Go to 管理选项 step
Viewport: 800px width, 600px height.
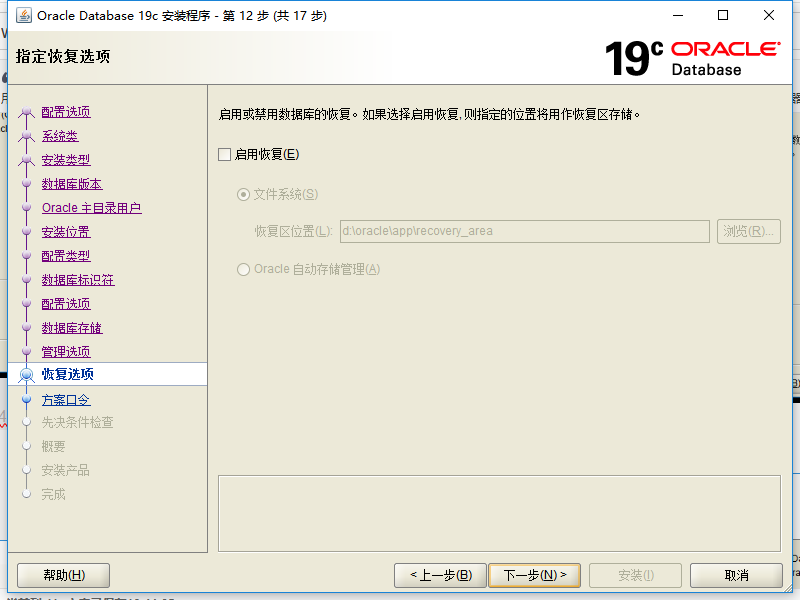pyautogui.click(x=66, y=352)
